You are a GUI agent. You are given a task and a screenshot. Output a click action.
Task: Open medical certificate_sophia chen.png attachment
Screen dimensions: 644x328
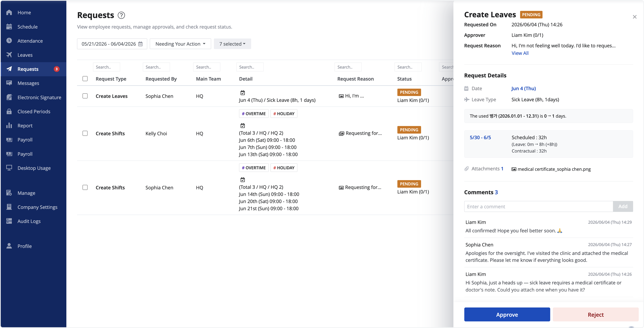[554, 169]
